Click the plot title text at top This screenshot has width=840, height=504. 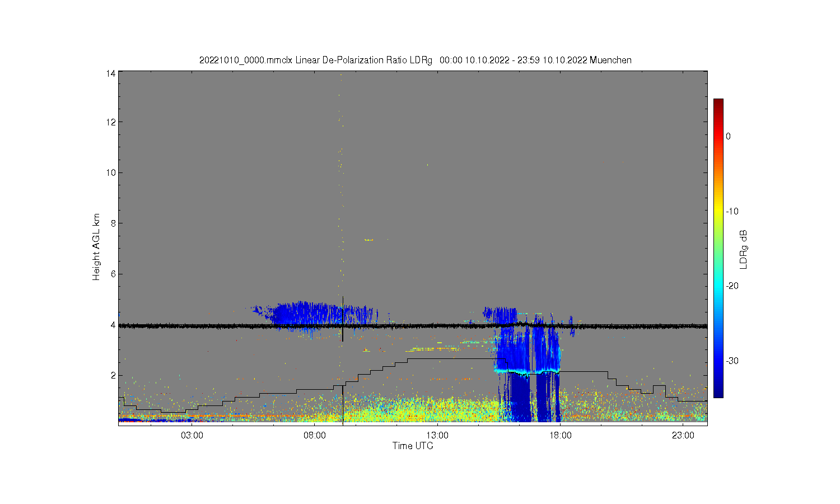point(415,60)
